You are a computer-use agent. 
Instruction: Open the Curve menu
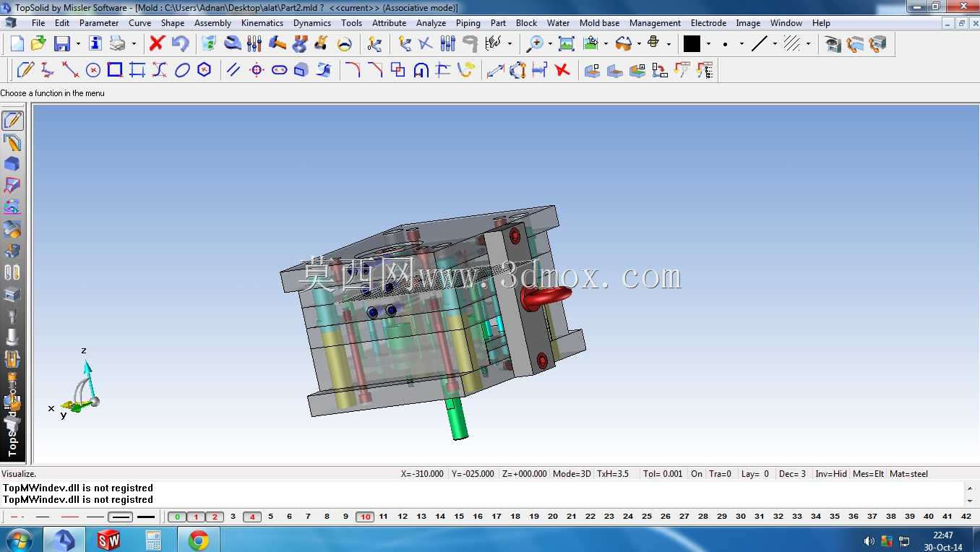(x=140, y=23)
